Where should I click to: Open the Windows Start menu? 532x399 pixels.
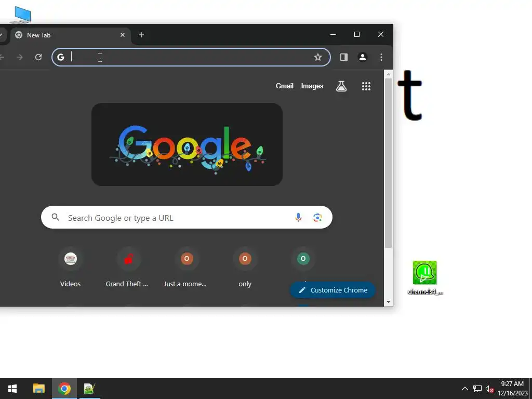pyautogui.click(x=12, y=389)
